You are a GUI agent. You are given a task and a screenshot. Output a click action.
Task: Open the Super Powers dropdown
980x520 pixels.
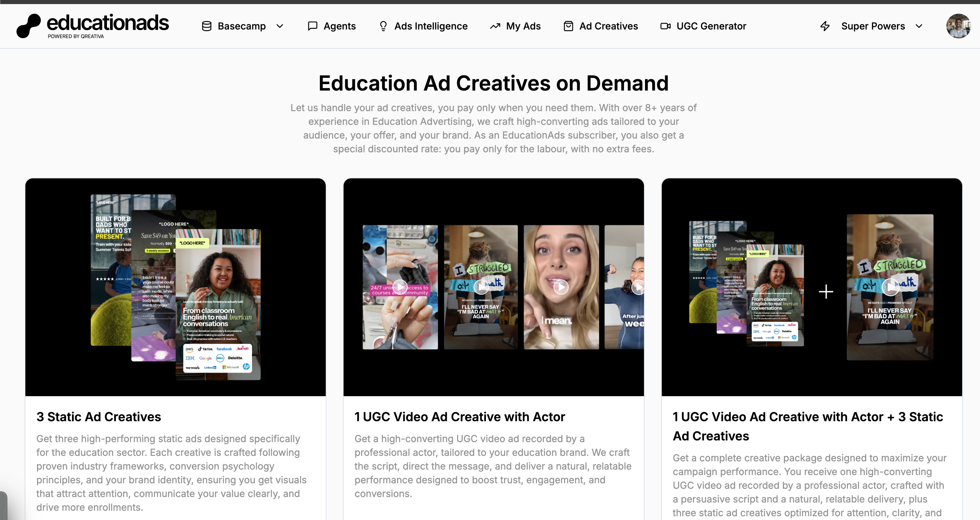pos(920,26)
